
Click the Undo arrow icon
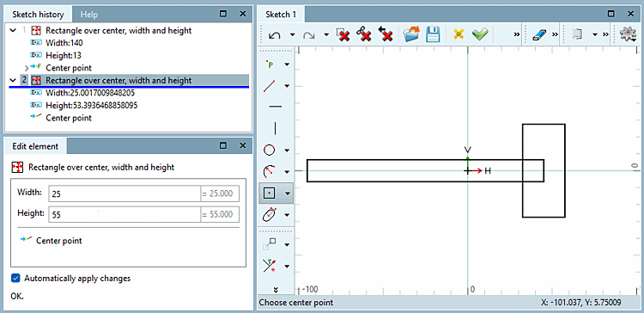click(x=275, y=35)
